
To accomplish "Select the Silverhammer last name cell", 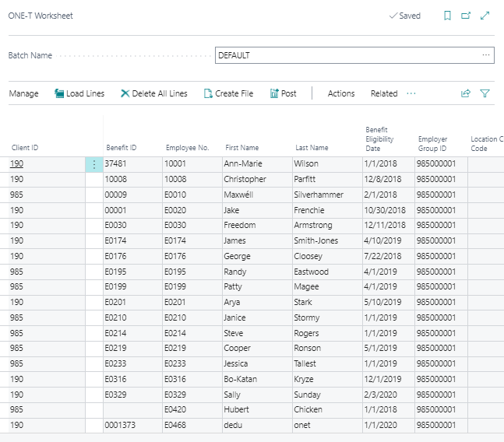I will pos(319,195).
